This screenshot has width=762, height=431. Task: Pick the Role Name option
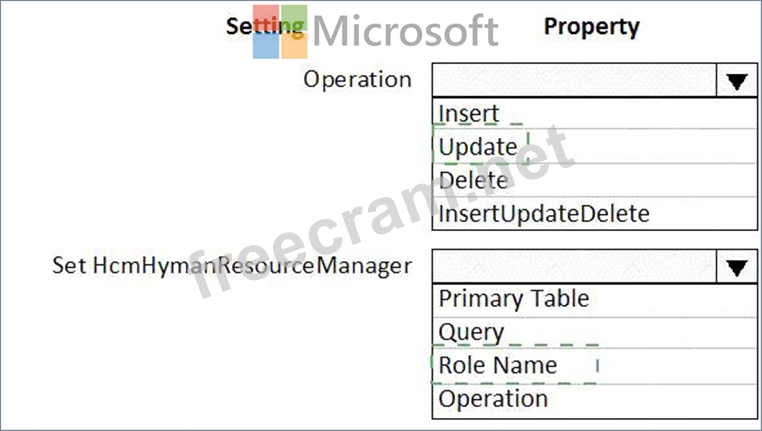pyautogui.click(x=498, y=365)
